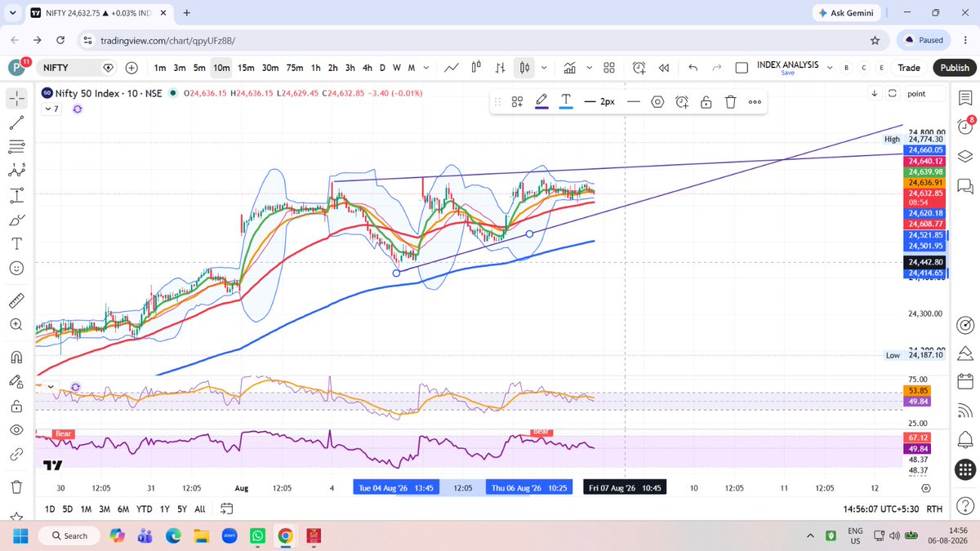Toggle lock on selected drawing in floating toolbar
This screenshot has height=551, width=980.
pyautogui.click(x=706, y=102)
